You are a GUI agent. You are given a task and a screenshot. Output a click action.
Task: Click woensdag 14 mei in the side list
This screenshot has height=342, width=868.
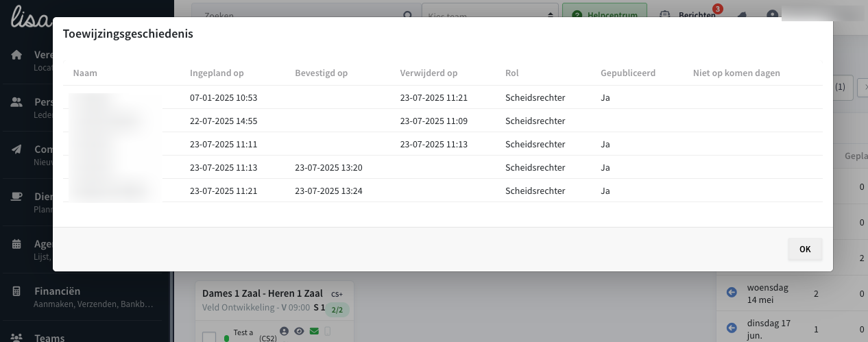tap(768, 293)
